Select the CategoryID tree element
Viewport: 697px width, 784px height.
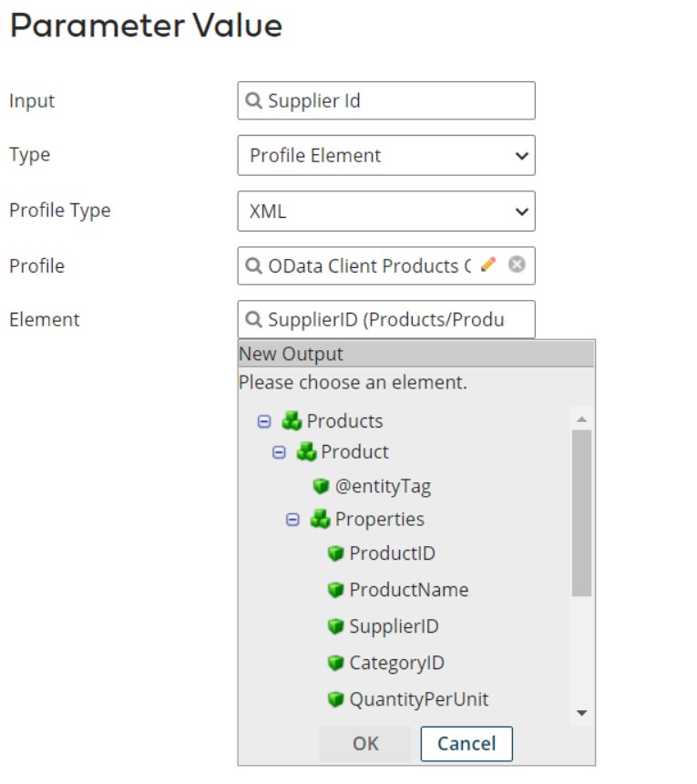(396, 663)
